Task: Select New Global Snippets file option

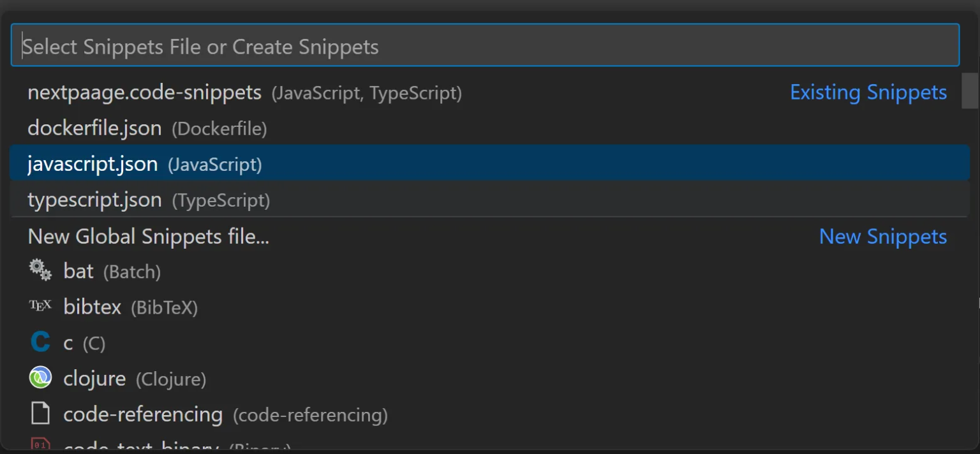Action: coord(148,237)
